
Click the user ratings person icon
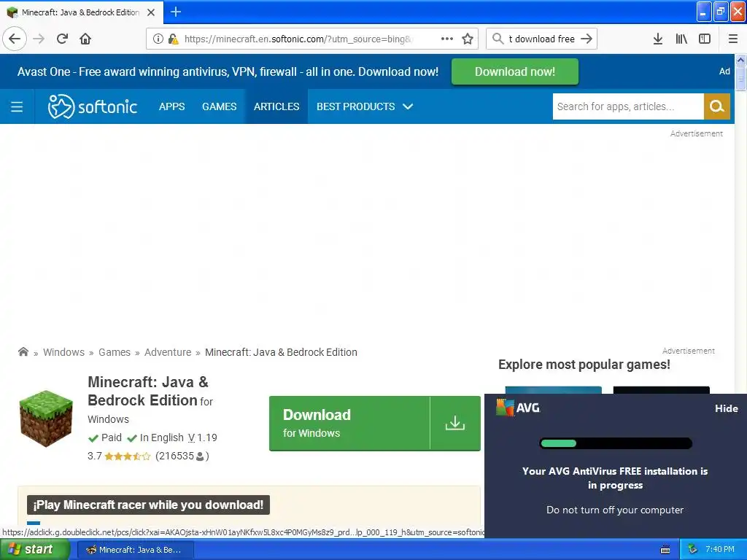pyautogui.click(x=200, y=456)
